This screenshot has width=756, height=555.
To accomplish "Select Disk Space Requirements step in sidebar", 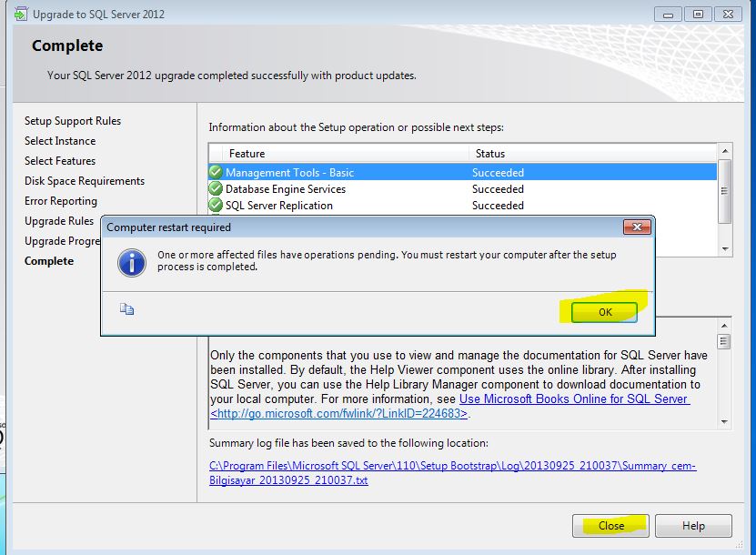I will click(x=85, y=181).
